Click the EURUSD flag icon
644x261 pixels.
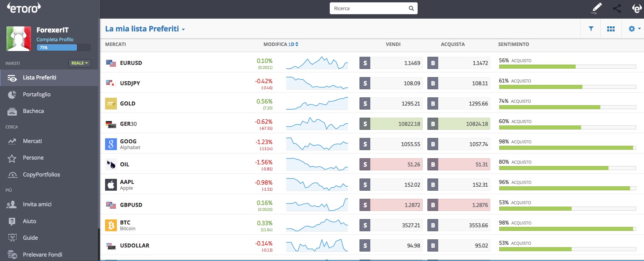111,63
